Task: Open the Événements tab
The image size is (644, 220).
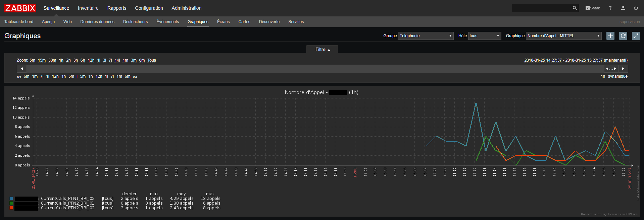Action: 167,22
